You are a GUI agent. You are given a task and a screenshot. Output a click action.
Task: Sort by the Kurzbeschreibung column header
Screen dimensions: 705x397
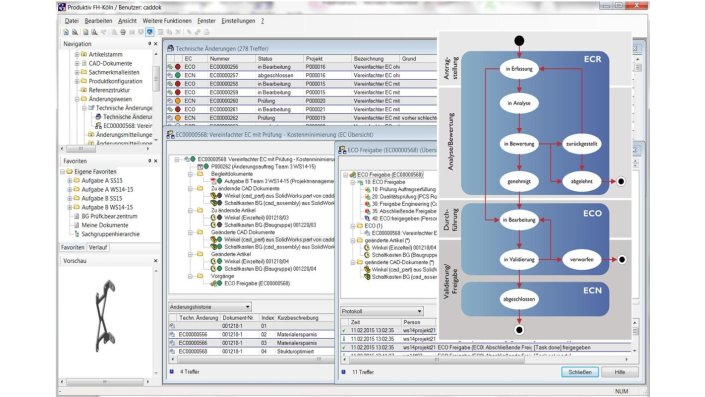coord(304,317)
